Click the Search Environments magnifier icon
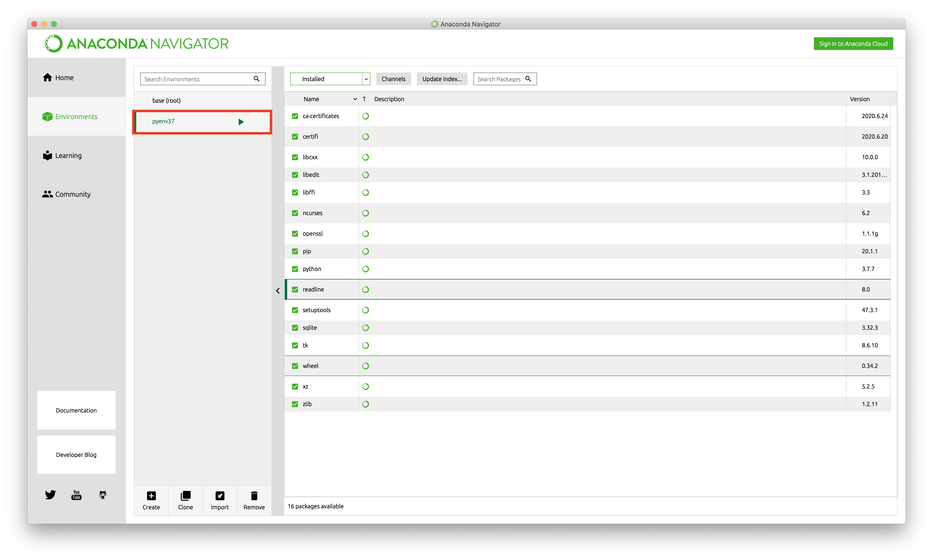Viewport: 933px width, 560px height. (x=257, y=79)
